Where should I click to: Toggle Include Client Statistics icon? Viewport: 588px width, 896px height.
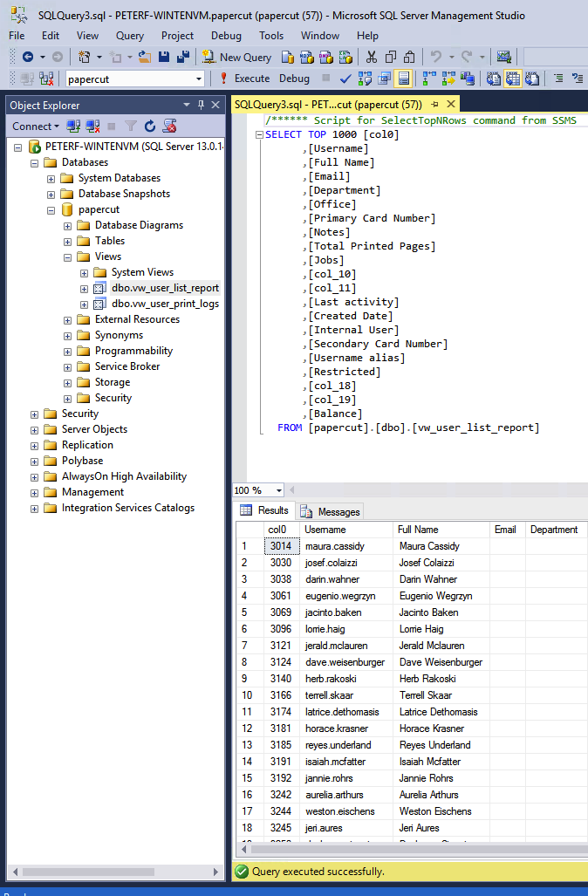pyautogui.click(x=468, y=79)
